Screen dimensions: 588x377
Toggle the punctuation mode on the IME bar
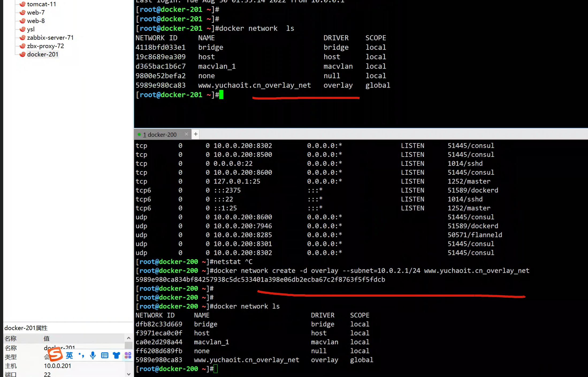pyautogui.click(x=81, y=355)
